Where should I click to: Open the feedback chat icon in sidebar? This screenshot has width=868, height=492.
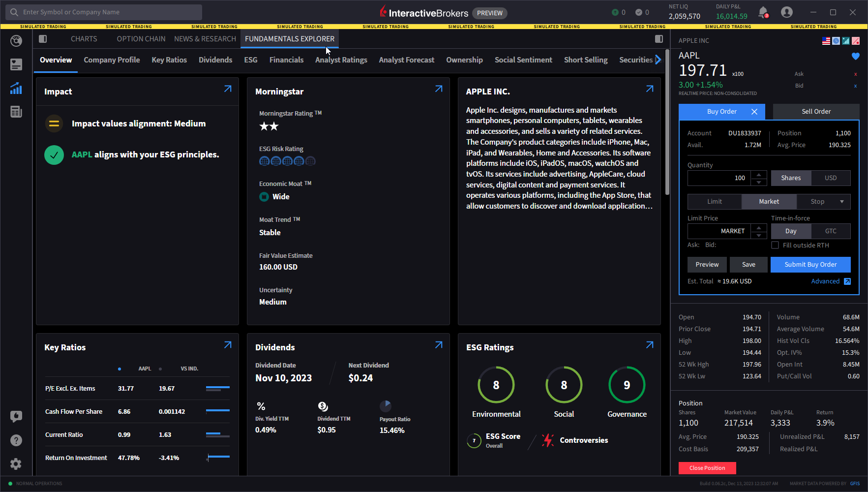pos(16,416)
